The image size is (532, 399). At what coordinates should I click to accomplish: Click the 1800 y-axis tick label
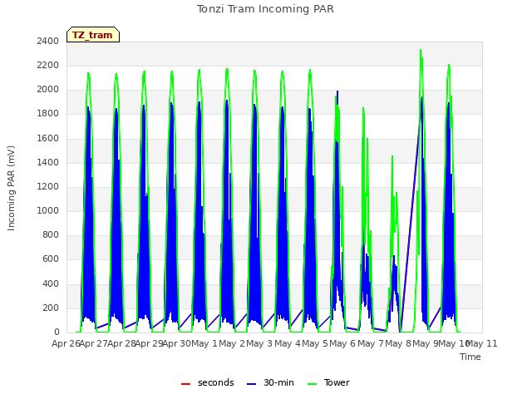pos(48,114)
